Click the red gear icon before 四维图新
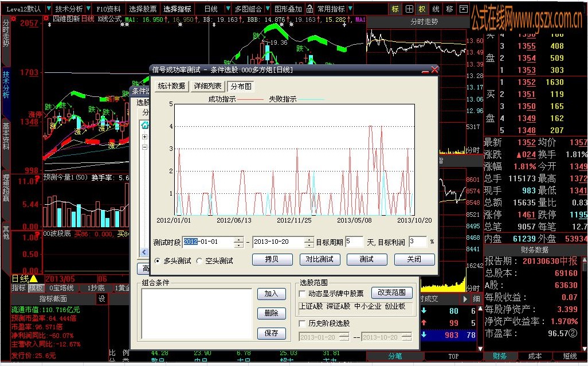This screenshot has width=588, height=366. [x=46, y=18]
